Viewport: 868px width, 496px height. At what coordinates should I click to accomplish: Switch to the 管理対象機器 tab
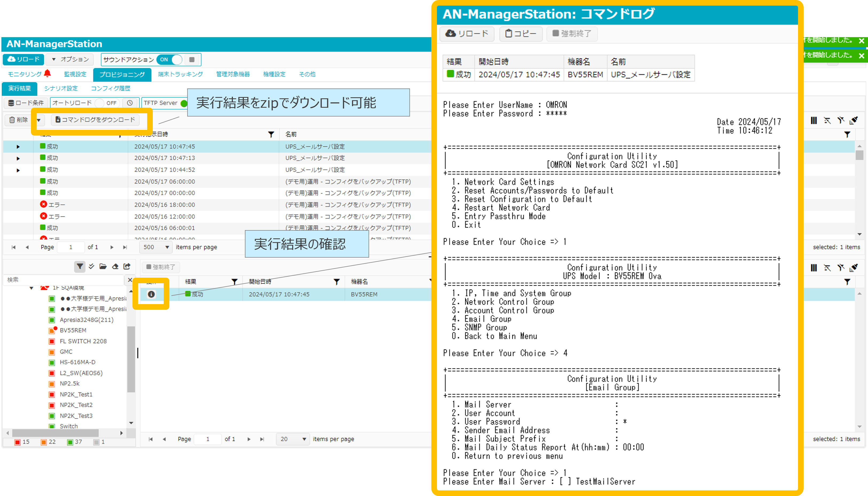tap(233, 74)
